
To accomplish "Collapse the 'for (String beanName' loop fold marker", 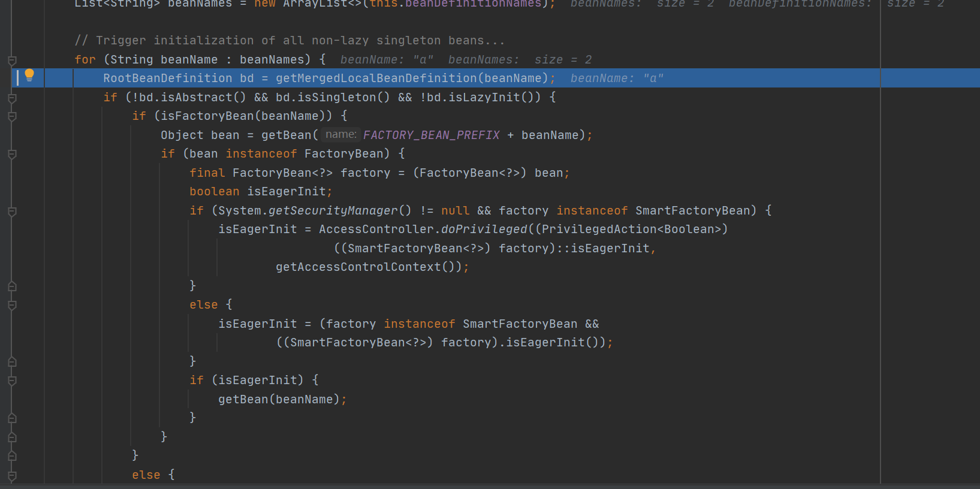I will [12, 60].
